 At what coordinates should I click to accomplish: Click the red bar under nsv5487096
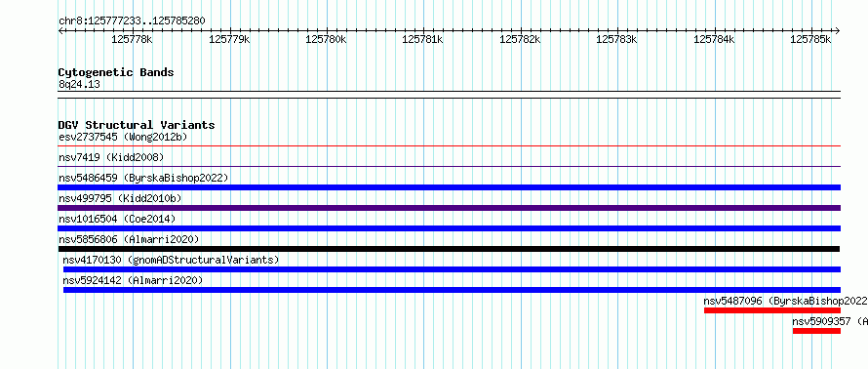click(x=772, y=310)
